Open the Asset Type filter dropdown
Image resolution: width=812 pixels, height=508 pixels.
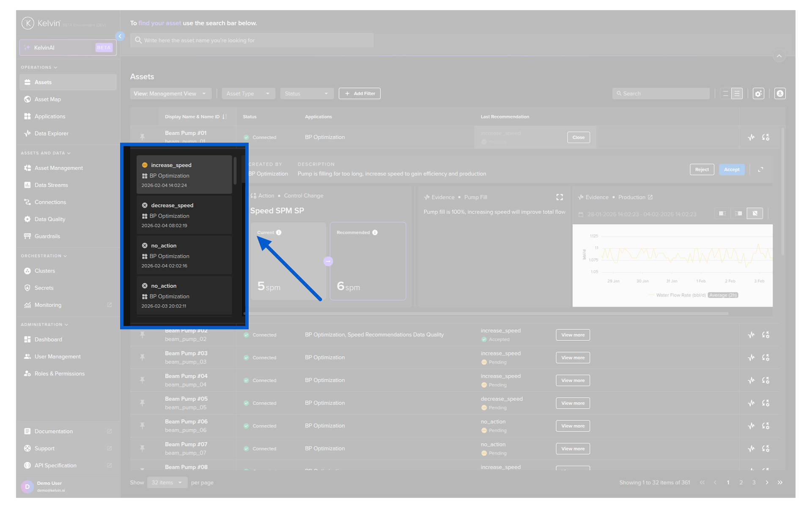point(248,94)
